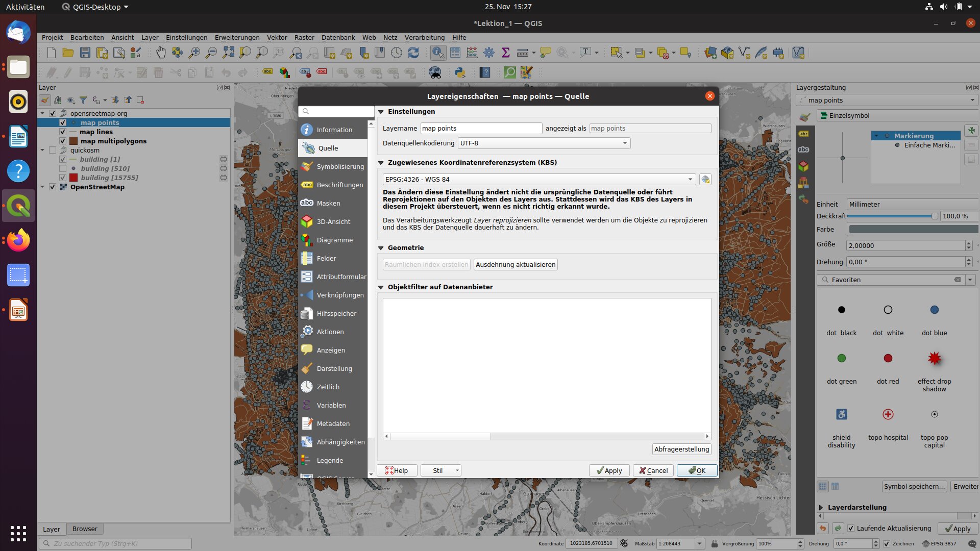Toggle the Laufende Aktualisierung checkbox
The height and width of the screenshot is (551, 980).
point(851,529)
